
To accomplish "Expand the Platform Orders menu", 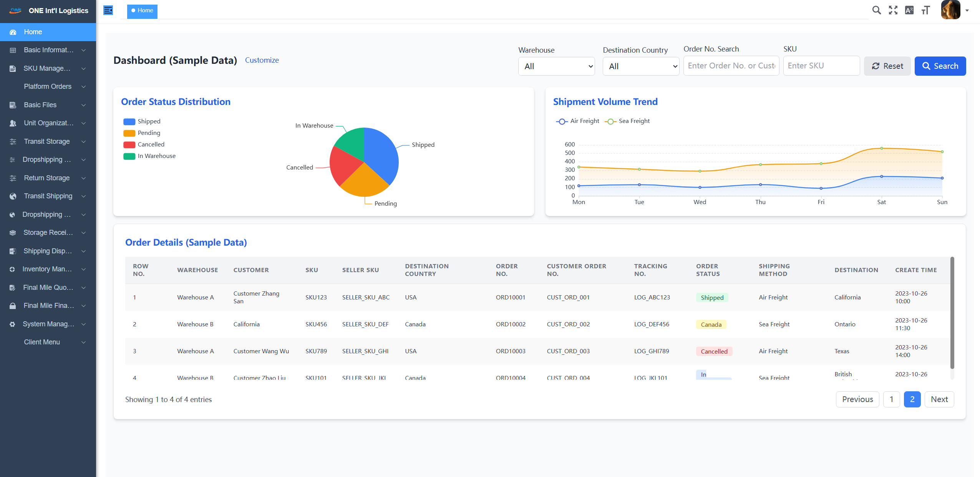I will pos(48,86).
